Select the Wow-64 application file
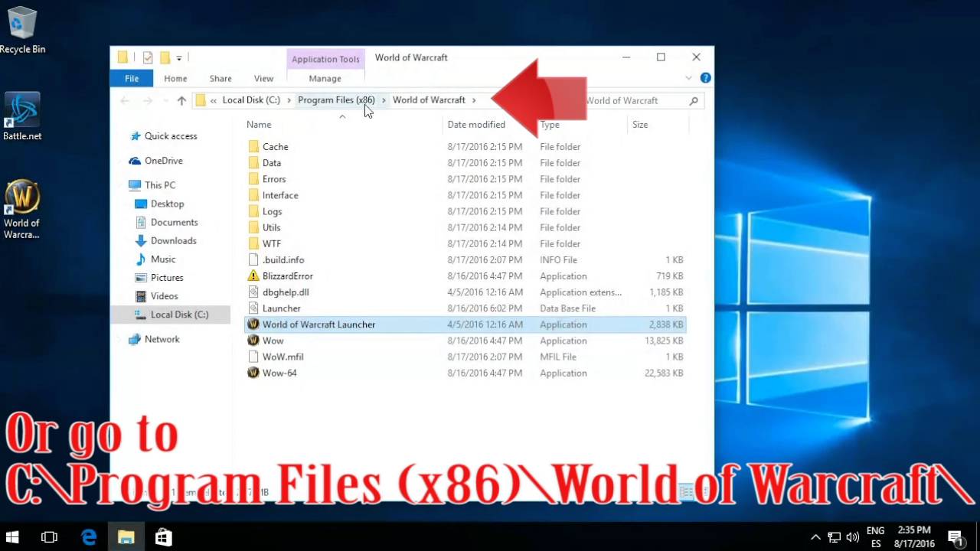The width and height of the screenshot is (980, 551). tap(279, 373)
